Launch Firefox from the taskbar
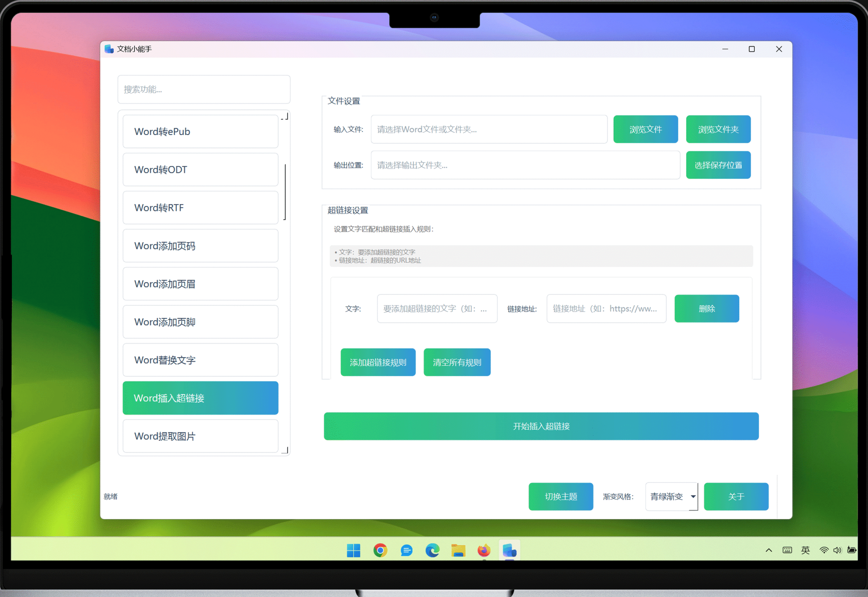The height and width of the screenshot is (597, 868). (484, 550)
